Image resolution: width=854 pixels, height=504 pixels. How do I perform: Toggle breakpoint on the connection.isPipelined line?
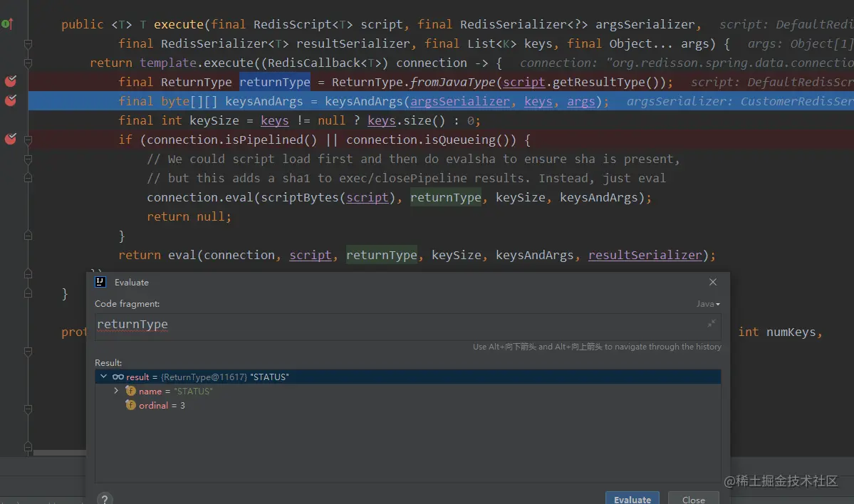coord(11,140)
